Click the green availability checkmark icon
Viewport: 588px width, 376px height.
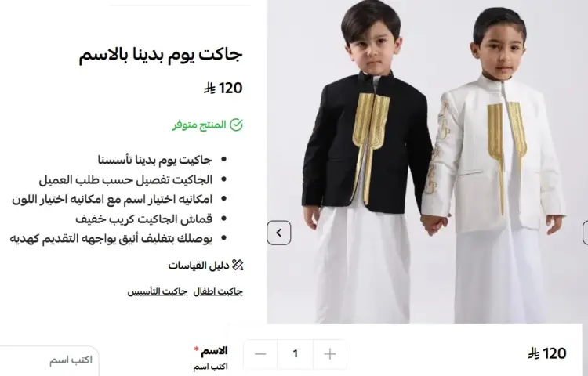[236, 125]
